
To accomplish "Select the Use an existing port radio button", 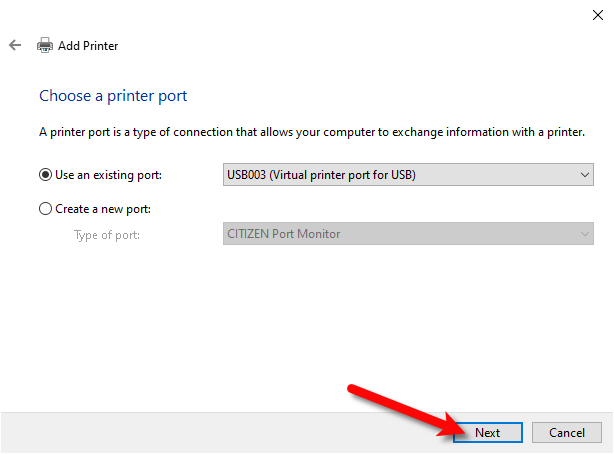I will point(45,175).
